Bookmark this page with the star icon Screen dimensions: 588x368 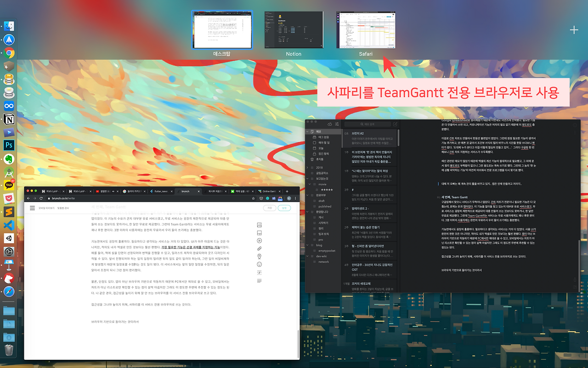(254, 198)
